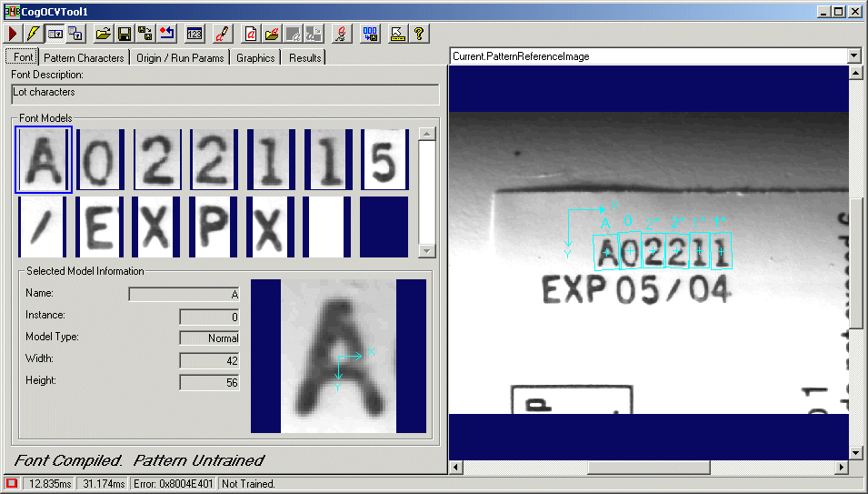
Task: Click the grayed save font as icon
Action: pyautogui.click(x=314, y=34)
